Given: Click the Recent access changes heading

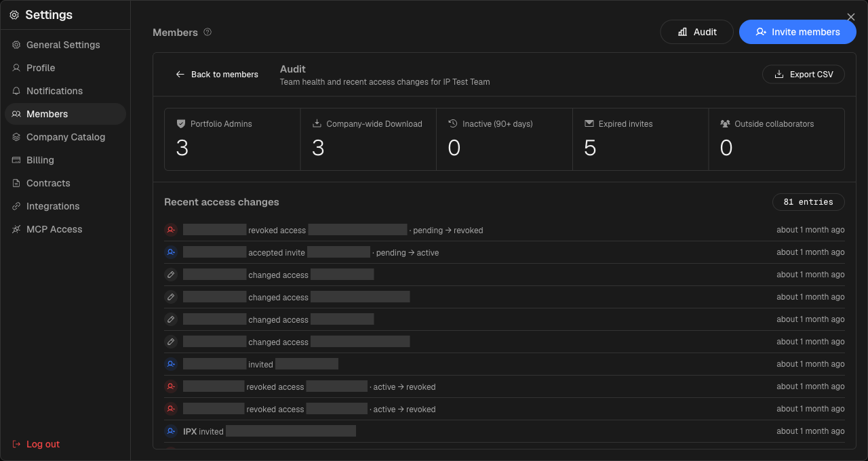Looking at the screenshot, I should click(x=222, y=202).
